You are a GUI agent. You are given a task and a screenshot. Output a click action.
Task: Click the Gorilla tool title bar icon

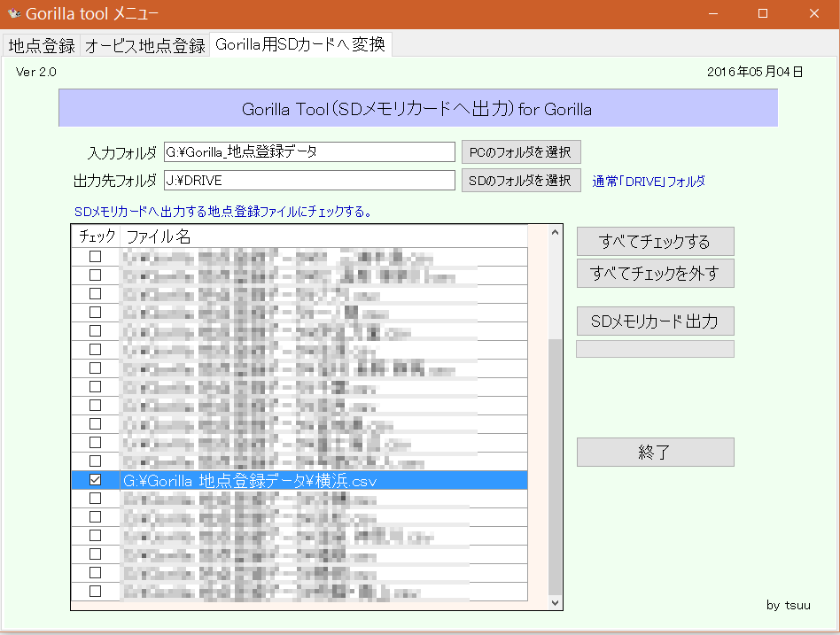13,13
